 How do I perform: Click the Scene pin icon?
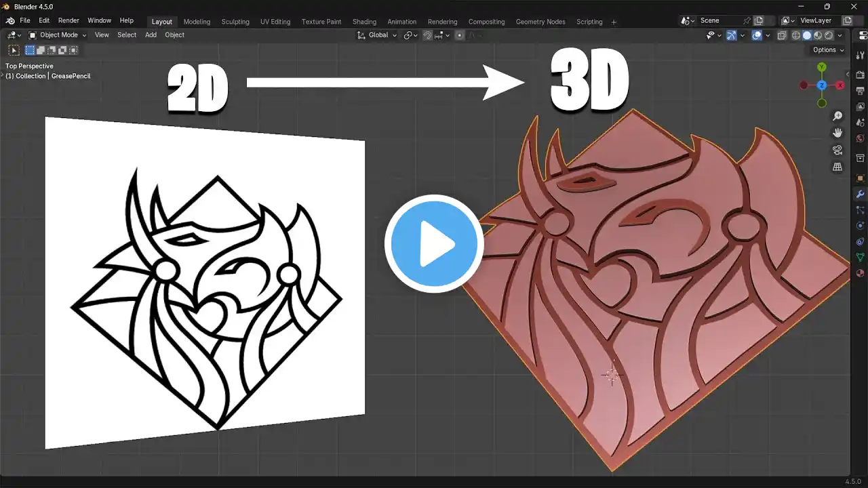tap(747, 21)
